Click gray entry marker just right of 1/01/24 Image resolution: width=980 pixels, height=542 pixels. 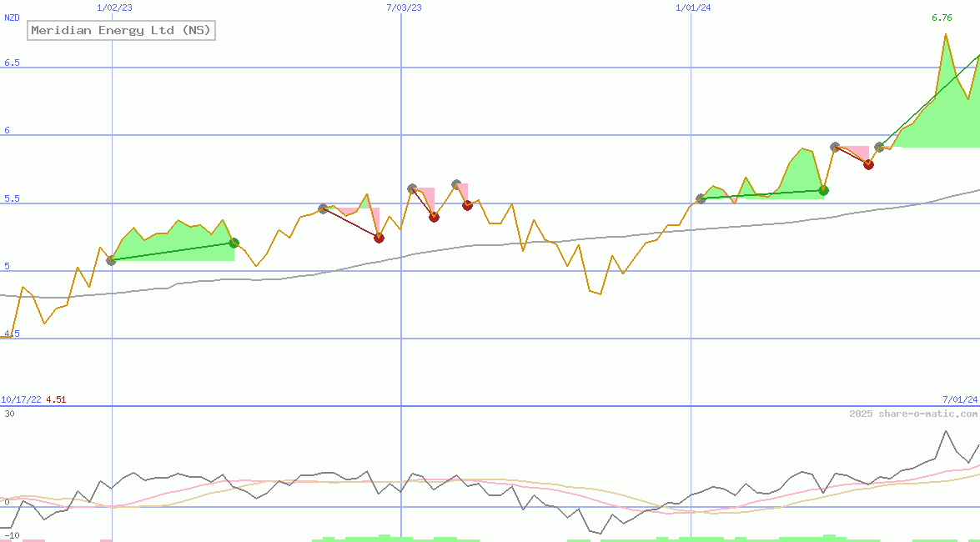tap(701, 198)
